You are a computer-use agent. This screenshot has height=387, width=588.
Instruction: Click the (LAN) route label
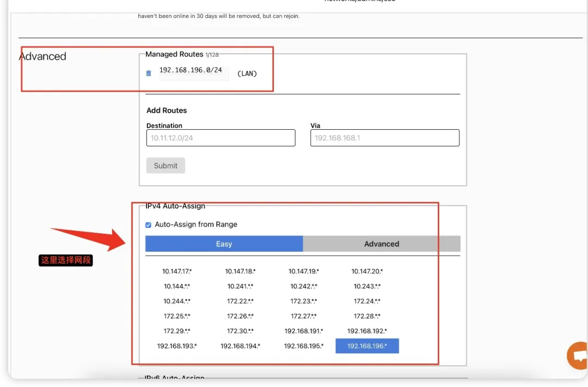(x=247, y=74)
